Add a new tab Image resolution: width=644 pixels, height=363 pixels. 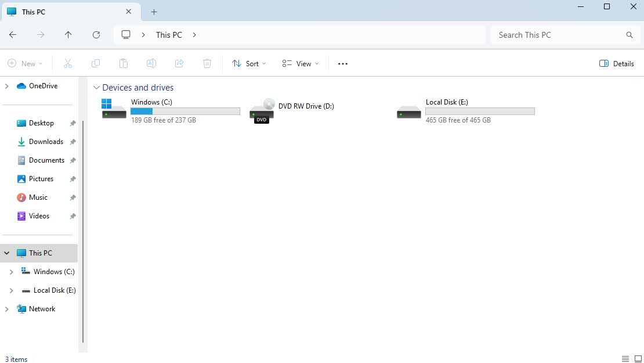[x=154, y=12]
